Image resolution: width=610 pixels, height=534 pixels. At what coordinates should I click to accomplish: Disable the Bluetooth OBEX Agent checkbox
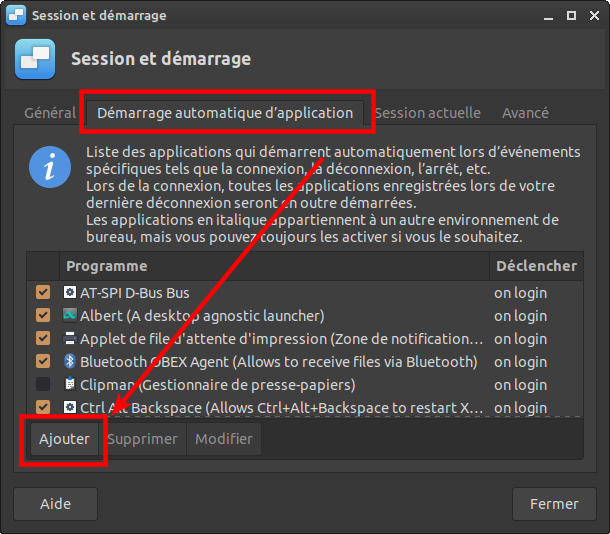tap(43, 362)
